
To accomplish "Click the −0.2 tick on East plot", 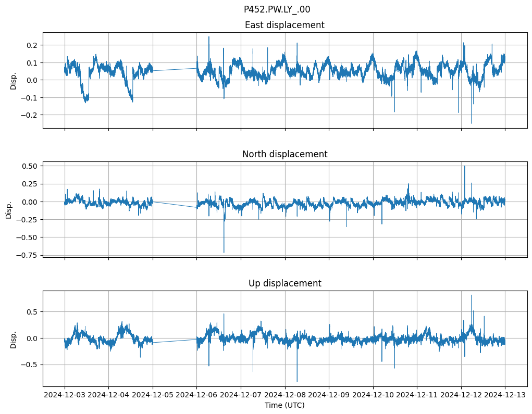I will coord(31,115).
